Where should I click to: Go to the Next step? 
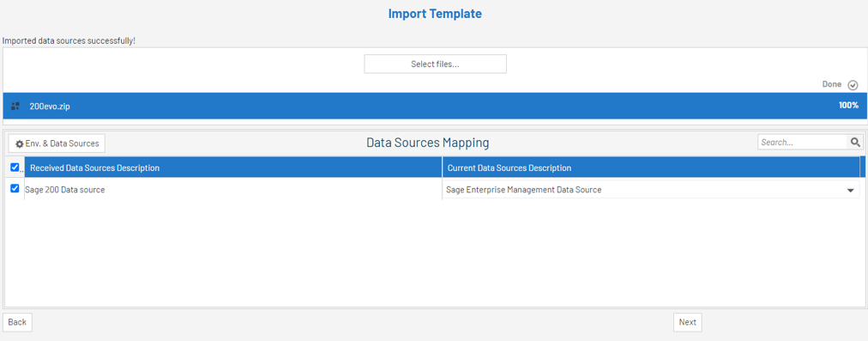688,322
